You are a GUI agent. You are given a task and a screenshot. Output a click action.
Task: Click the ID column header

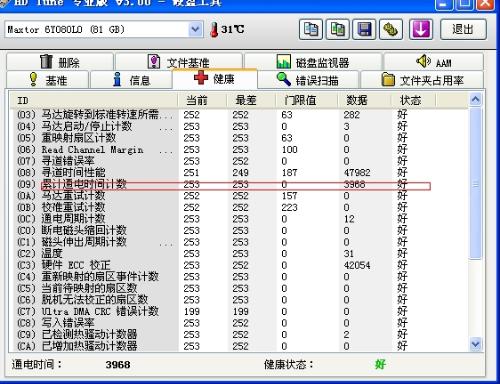tap(93, 100)
